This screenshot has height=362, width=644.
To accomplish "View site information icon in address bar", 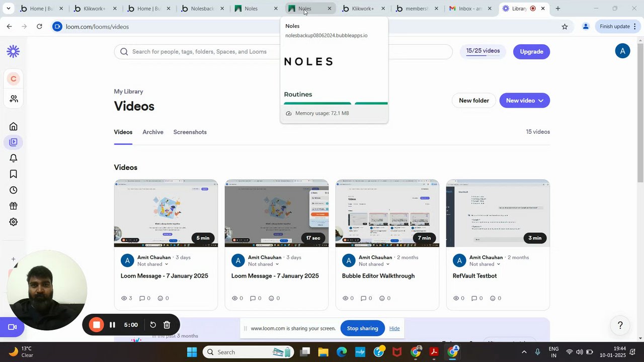I will pyautogui.click(x=57, y=27).
